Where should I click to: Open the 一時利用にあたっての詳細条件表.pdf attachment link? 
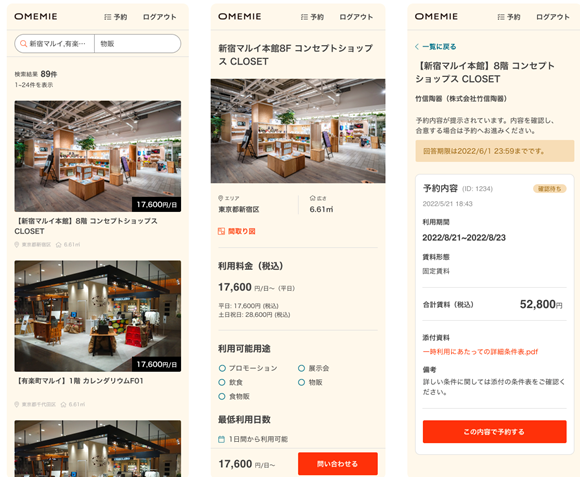[x=480, y=352]
